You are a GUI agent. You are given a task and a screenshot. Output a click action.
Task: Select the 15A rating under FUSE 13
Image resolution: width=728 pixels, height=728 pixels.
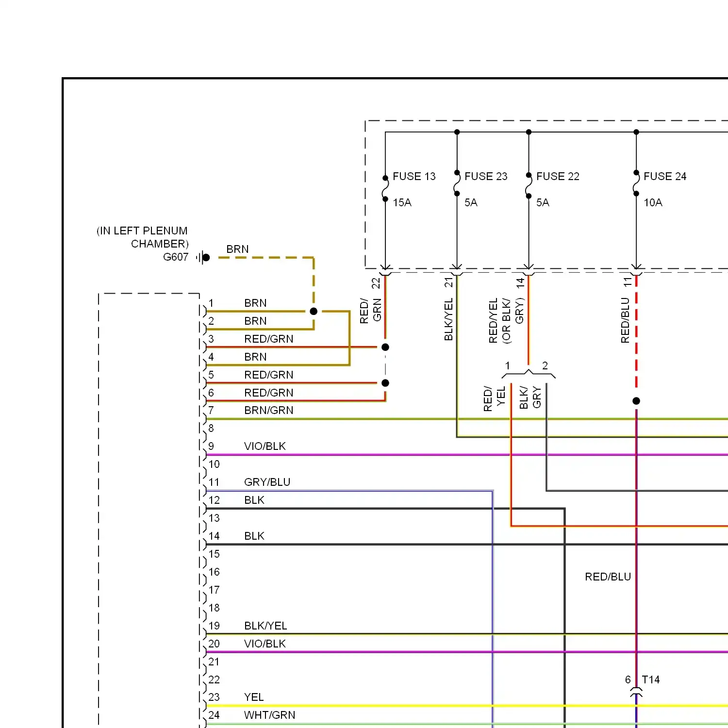point(402,203)
